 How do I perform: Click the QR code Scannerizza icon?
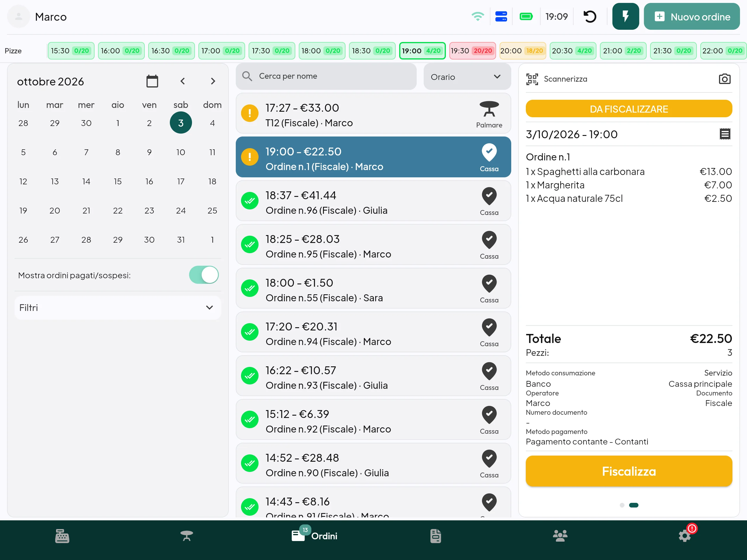(532, 79)
